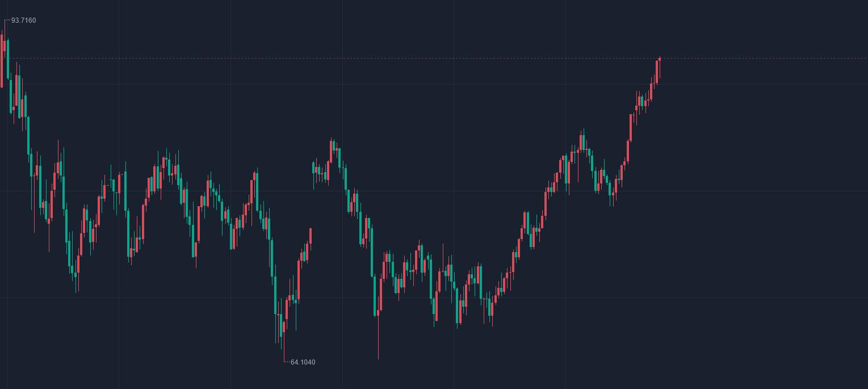The image size is (868, 389).
Task: Click the dotted leader beside the 93.7160 label
Action: tap(7, 20)
